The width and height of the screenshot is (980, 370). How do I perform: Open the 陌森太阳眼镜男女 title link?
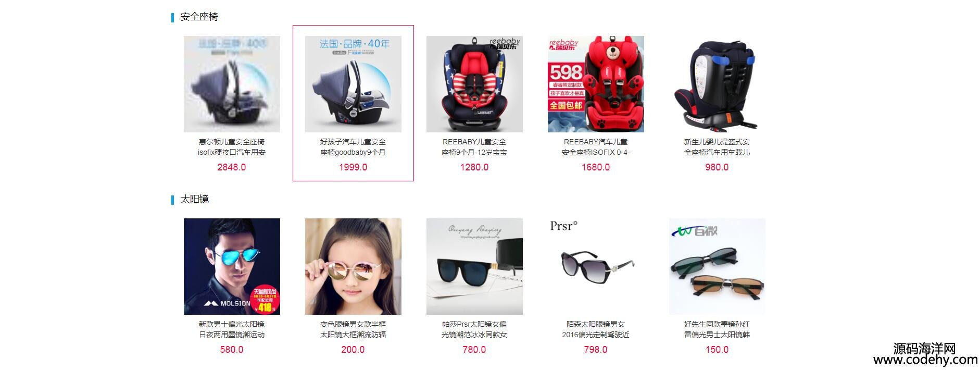(596, 329)
